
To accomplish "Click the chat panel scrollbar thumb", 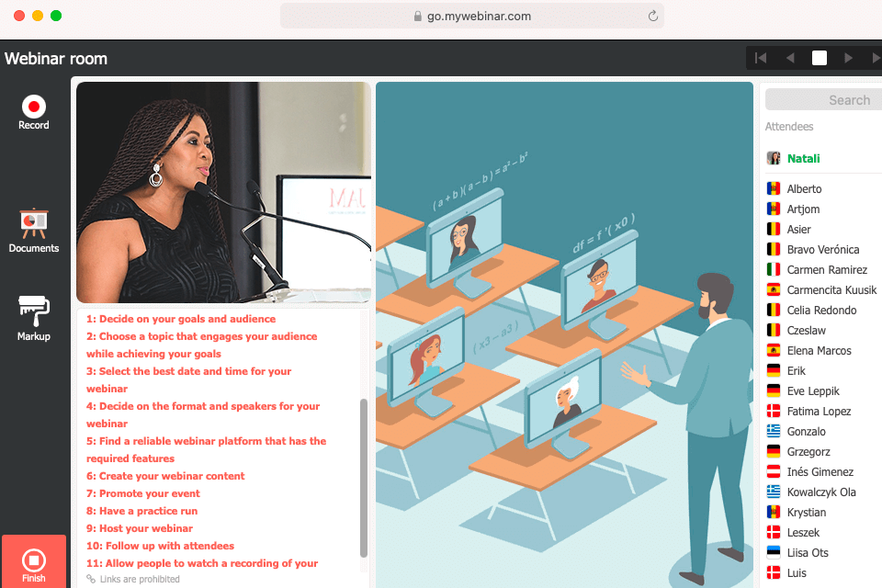I will 364,479.
